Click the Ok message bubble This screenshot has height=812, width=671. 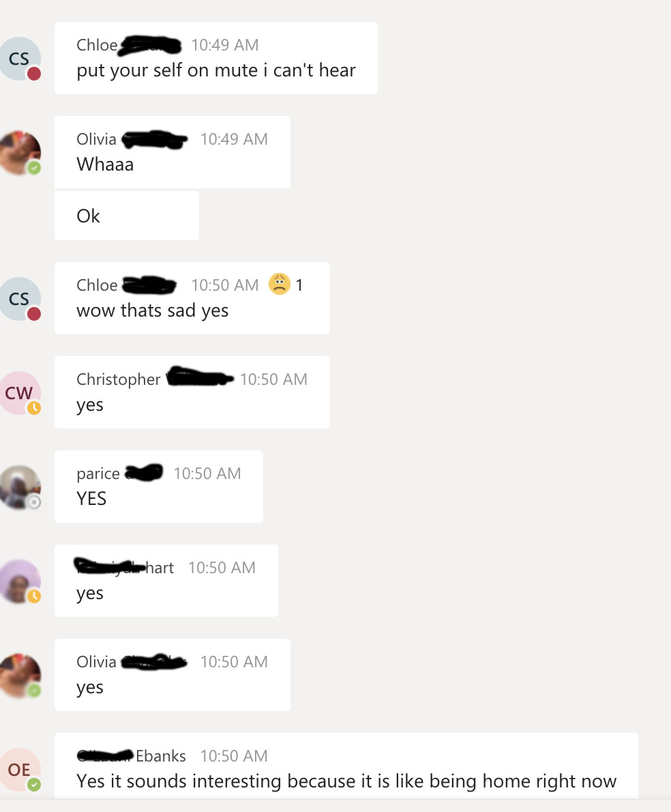click(x=127, y=216)
